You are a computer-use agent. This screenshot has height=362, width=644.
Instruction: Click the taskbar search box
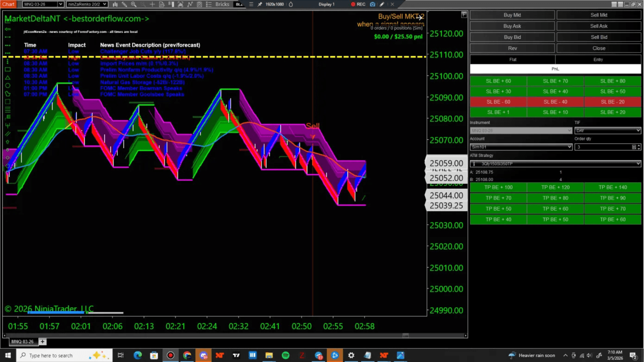(64, 355)
